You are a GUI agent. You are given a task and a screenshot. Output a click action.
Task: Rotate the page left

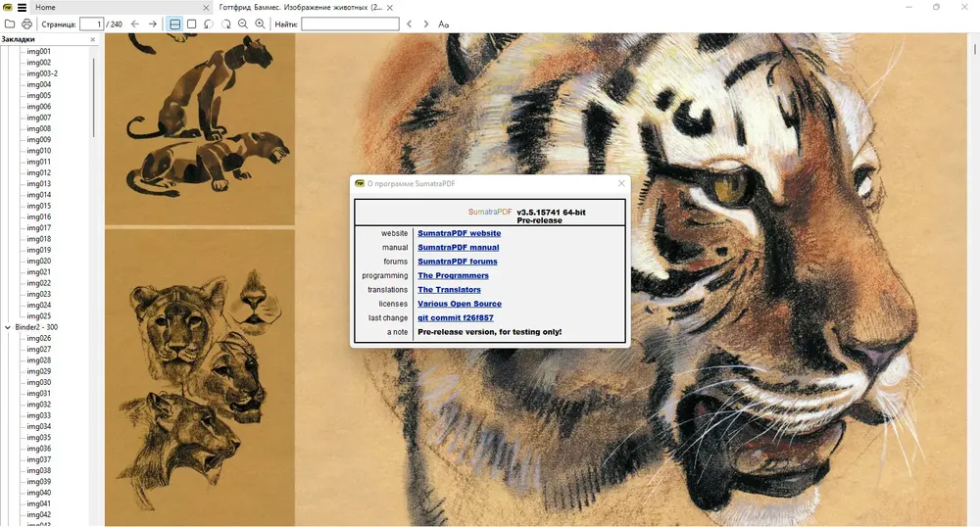click(209, 24)
